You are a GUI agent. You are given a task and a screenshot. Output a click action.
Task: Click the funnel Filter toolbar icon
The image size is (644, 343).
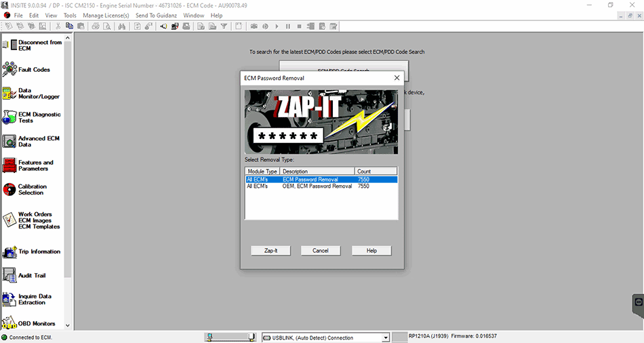point(224,26)
